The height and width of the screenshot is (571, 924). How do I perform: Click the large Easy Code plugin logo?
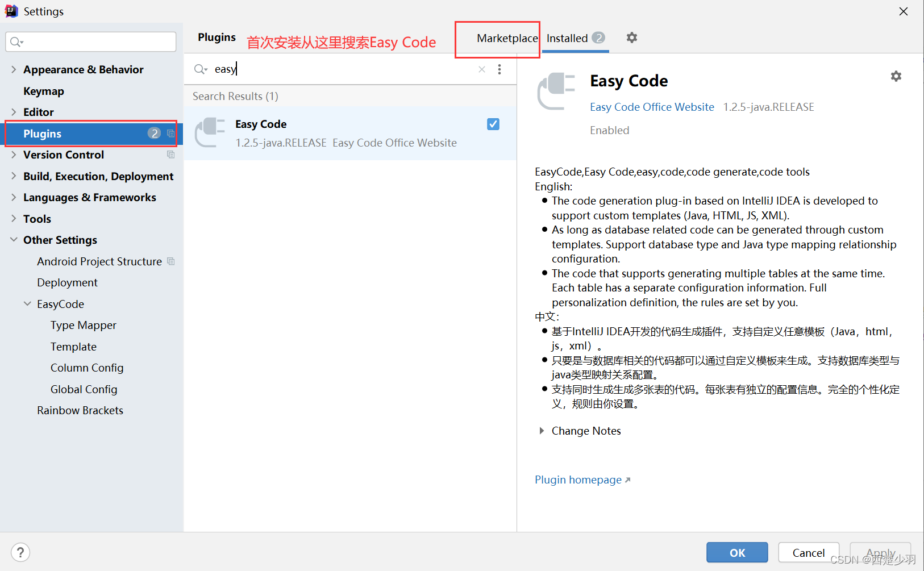tap(556, 91)
